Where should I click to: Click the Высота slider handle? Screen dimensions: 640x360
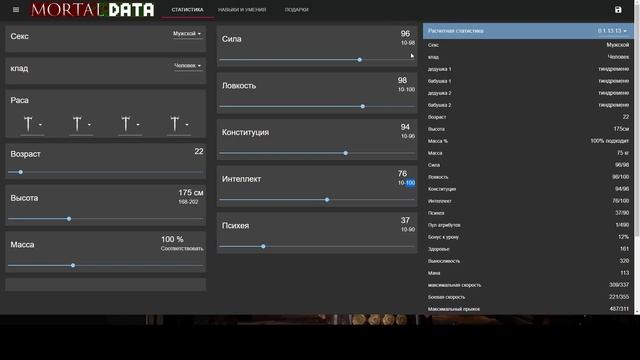69,219
